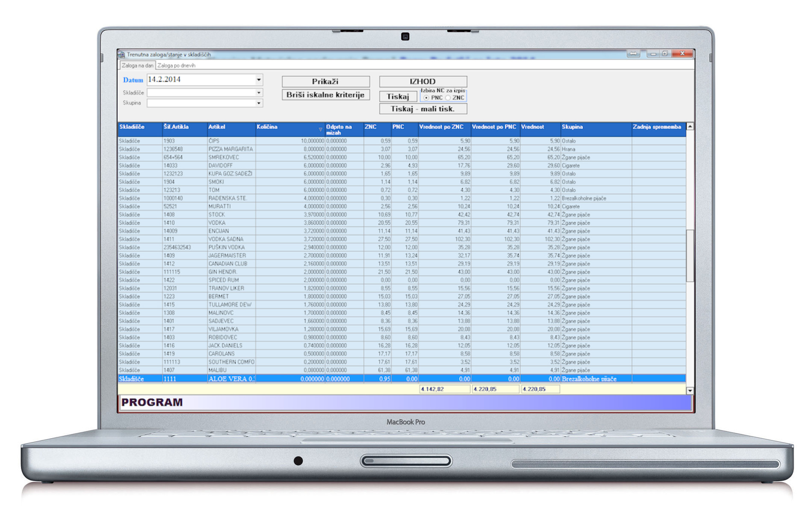Image resolution: width=812 pixels, height=513 pixels.
Task: Select the PNC radio option
Action: click(426, 98)
